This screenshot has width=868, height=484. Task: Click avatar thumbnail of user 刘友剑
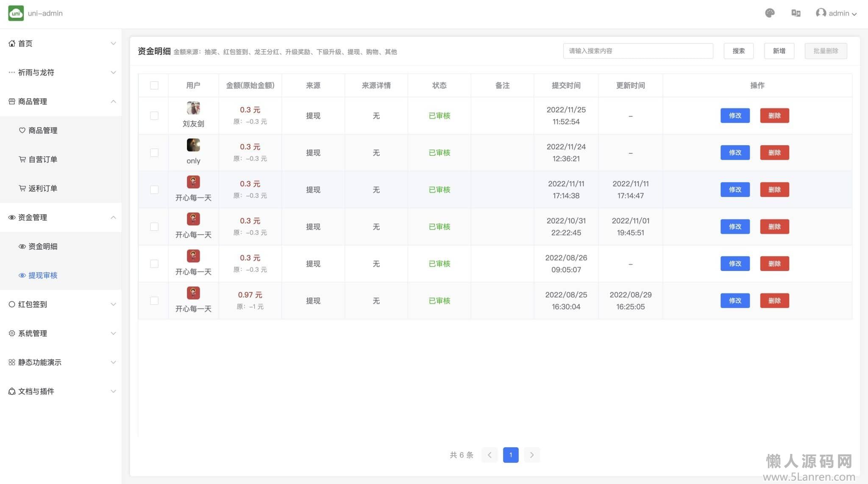tap(193, 108)
